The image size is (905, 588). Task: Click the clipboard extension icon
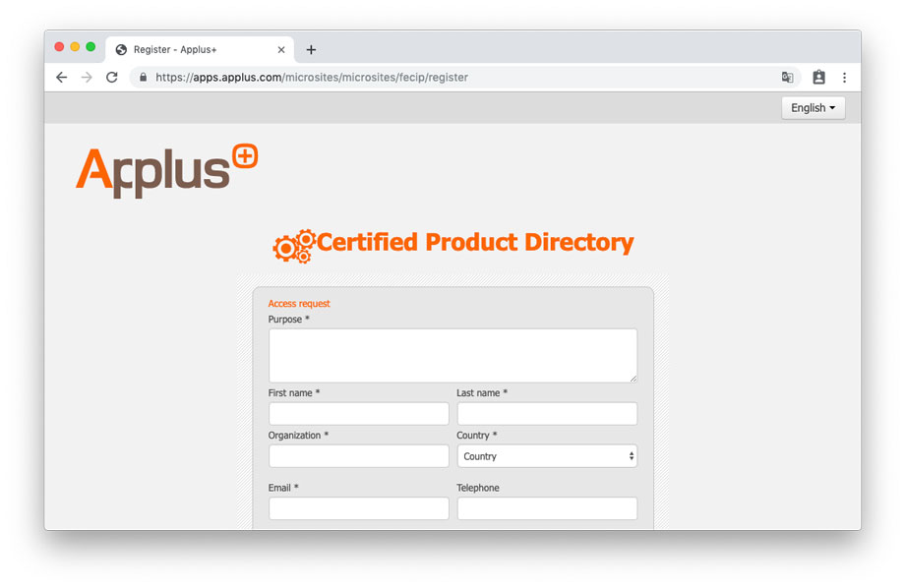[818, 78]
